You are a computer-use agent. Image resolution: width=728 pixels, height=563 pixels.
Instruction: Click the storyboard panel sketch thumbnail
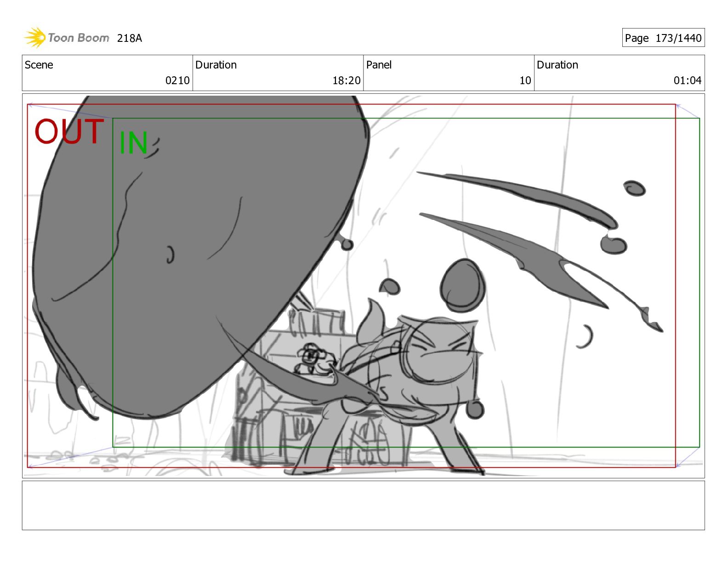363,286
